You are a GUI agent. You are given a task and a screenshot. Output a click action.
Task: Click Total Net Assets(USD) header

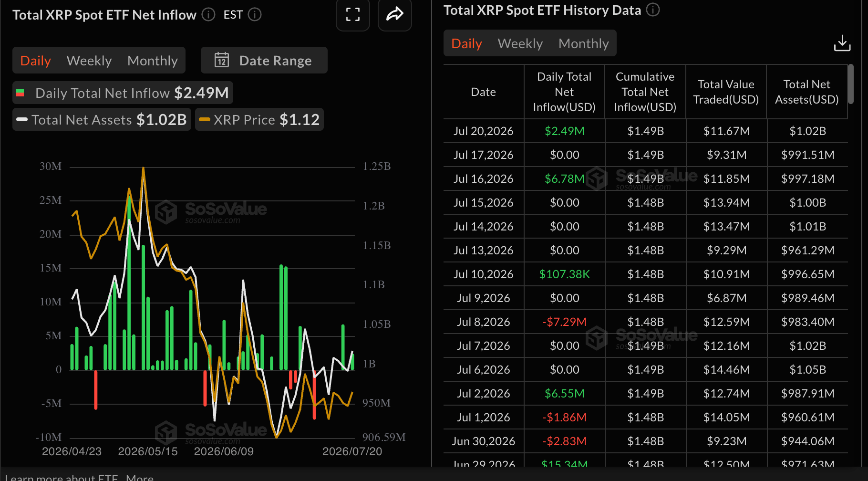pyautogui.click(x=807, y=92)
